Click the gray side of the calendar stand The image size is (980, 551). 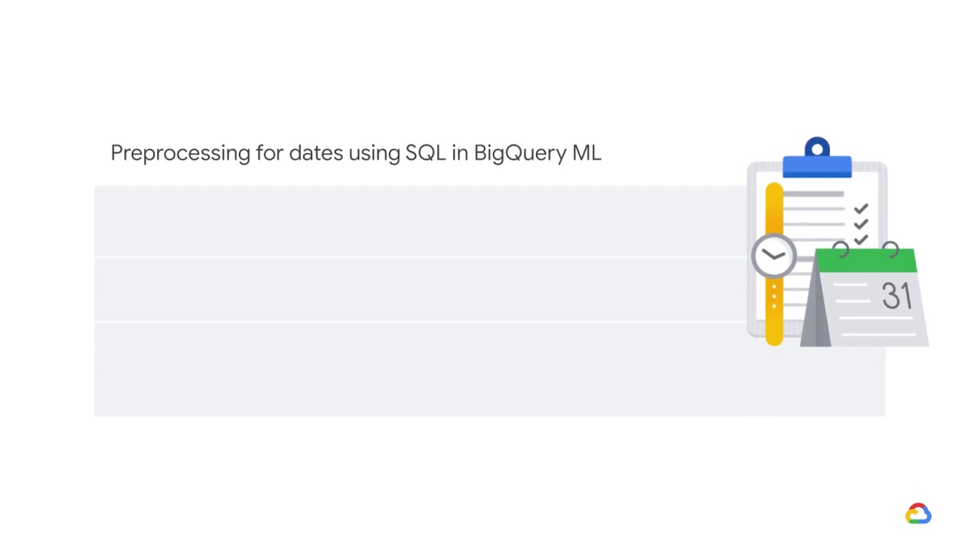[815, 314]
